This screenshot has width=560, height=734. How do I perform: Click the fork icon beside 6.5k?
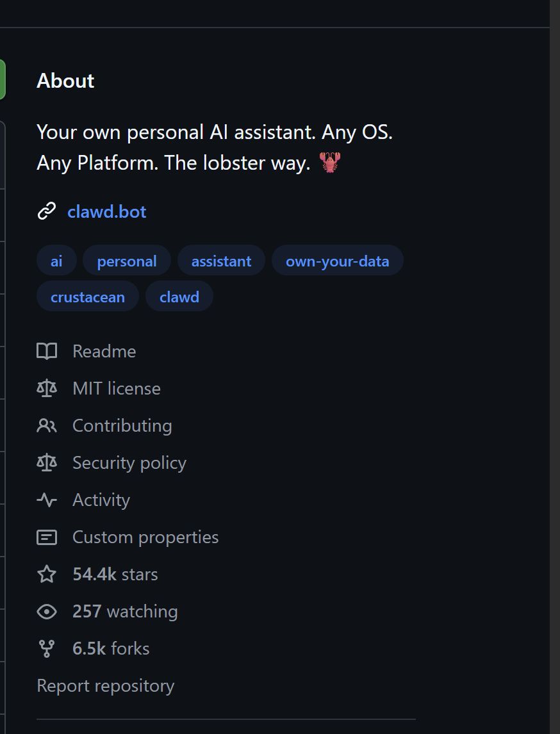47,648
